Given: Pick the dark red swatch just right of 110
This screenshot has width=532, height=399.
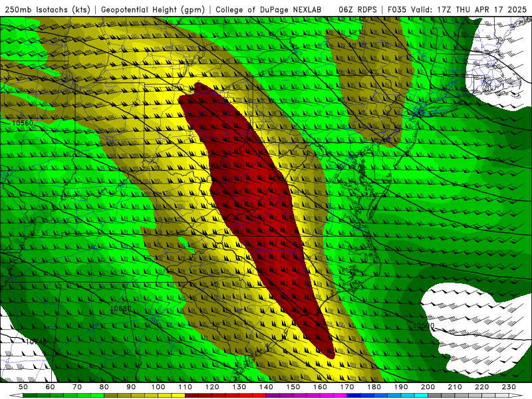Looking at the screenshot, I should click(192, 396).
